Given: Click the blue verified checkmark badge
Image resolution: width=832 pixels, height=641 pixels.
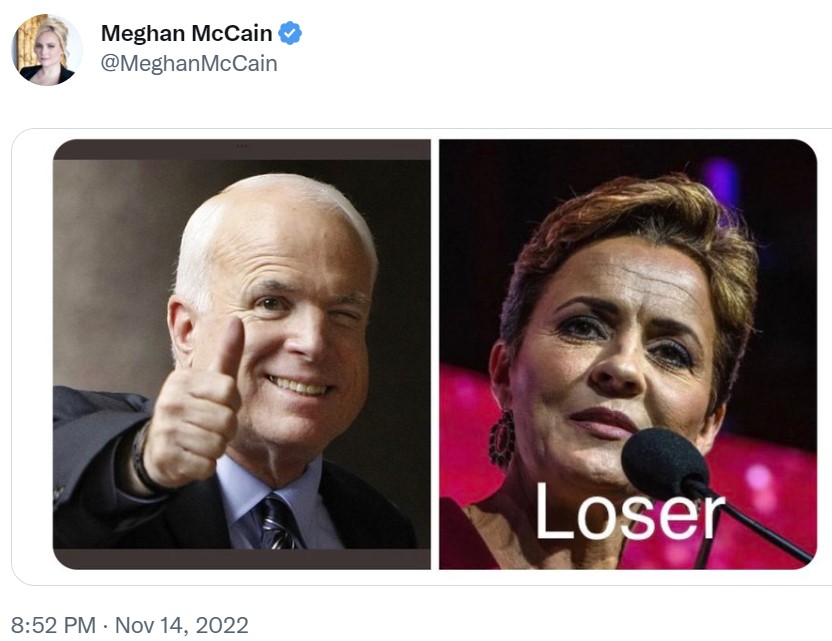Looking at the screenshot, I should [290, 33].
